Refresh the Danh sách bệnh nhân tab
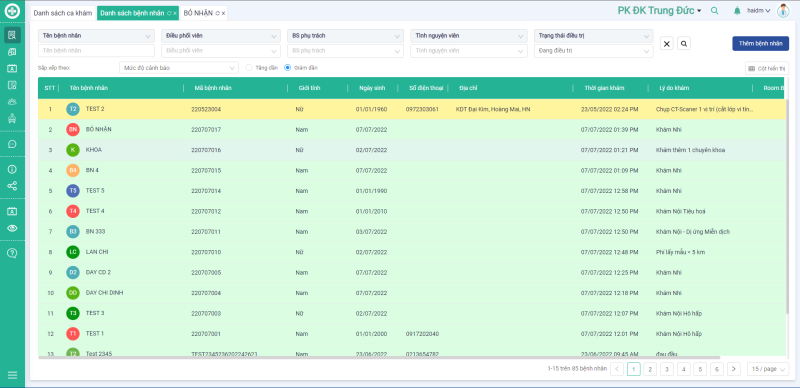This screenshot has height=388, width=800. click(169, 13)
